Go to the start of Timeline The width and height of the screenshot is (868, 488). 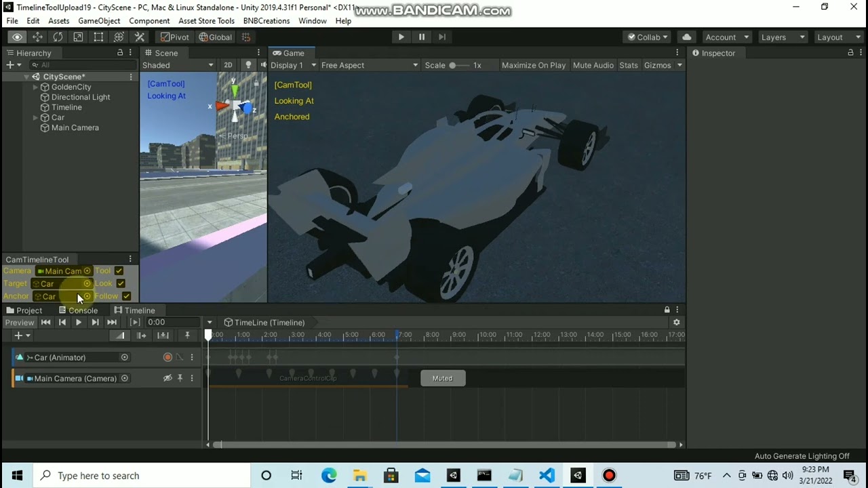[x=45, y=323]
